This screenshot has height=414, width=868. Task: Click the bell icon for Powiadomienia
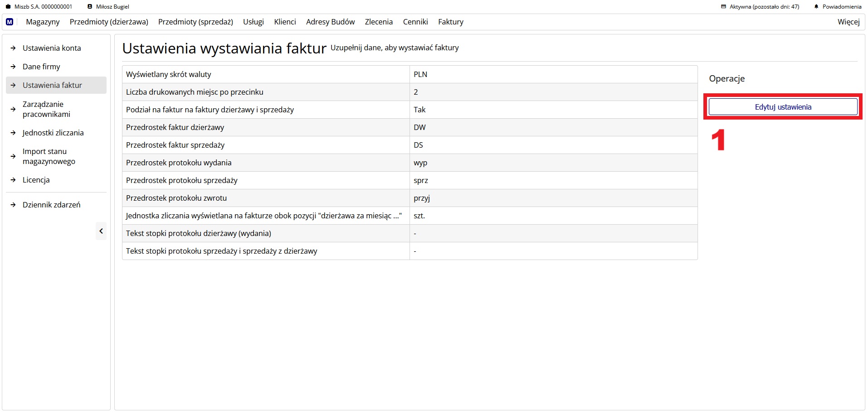pos(816,7)
